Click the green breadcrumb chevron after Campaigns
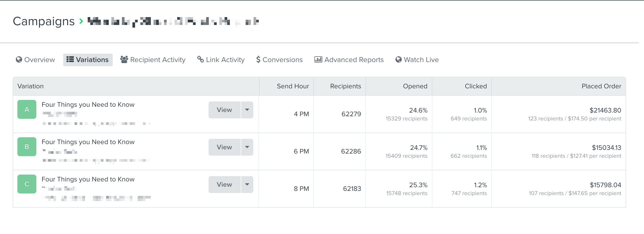Image resolution: width=644 pixels, height=234 pixels. click(81, 21)
